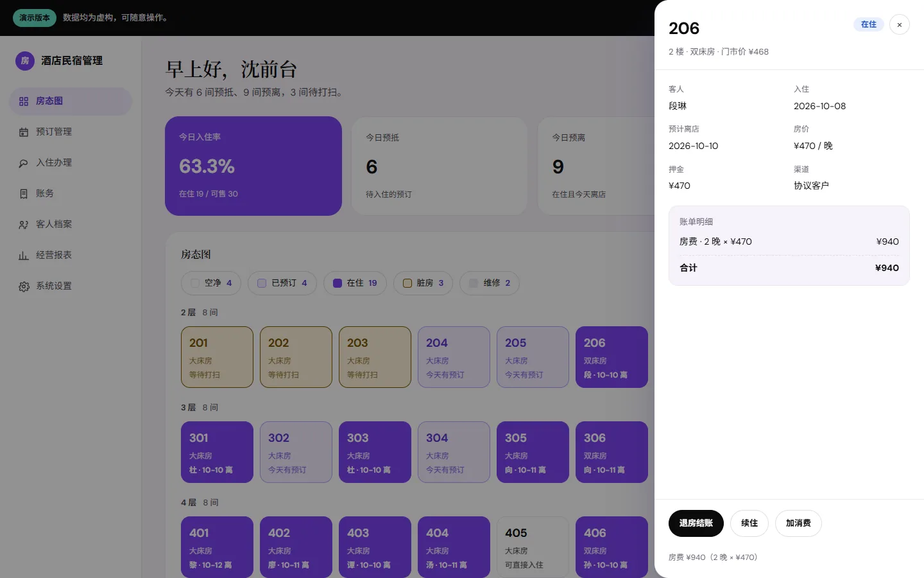
Task: Open 系统设置 settings page
Action: coord(71,286)
